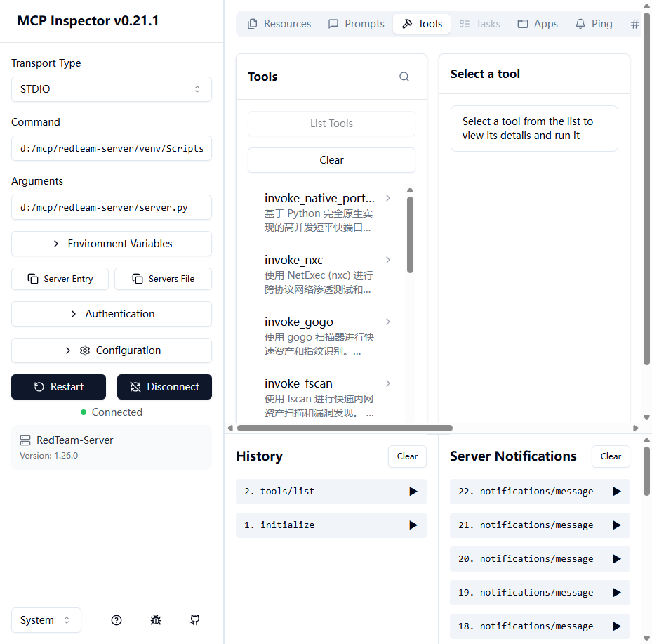Click the GitHub icon at the bottom
The width and height of the screenshot is (652, 644).
pos(194,620)
